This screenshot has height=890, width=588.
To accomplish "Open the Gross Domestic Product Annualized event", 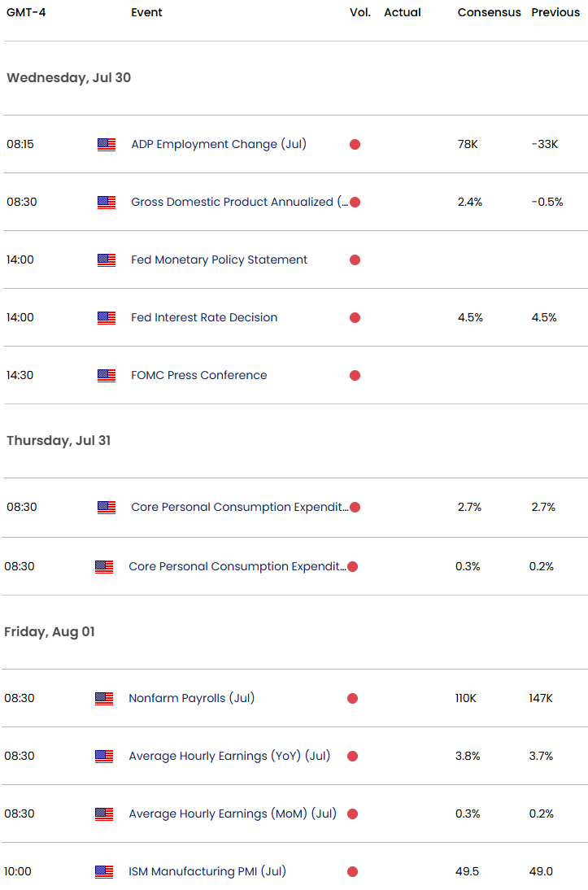I will tap(237, 203).
